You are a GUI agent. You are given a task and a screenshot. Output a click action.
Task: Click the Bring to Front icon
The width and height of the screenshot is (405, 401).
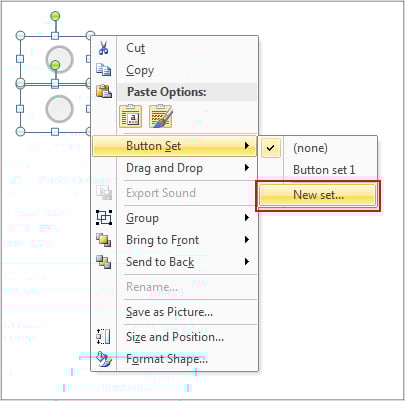[104, 240]
